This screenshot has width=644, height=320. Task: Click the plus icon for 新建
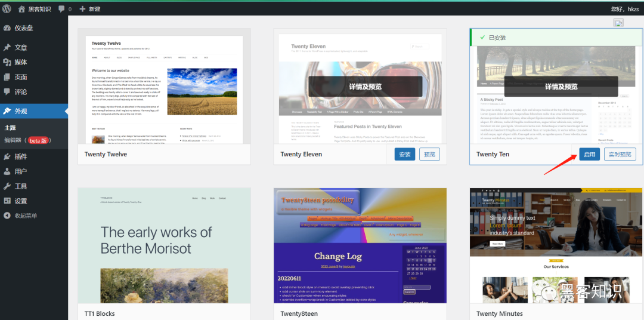click(x=82, y=8)
